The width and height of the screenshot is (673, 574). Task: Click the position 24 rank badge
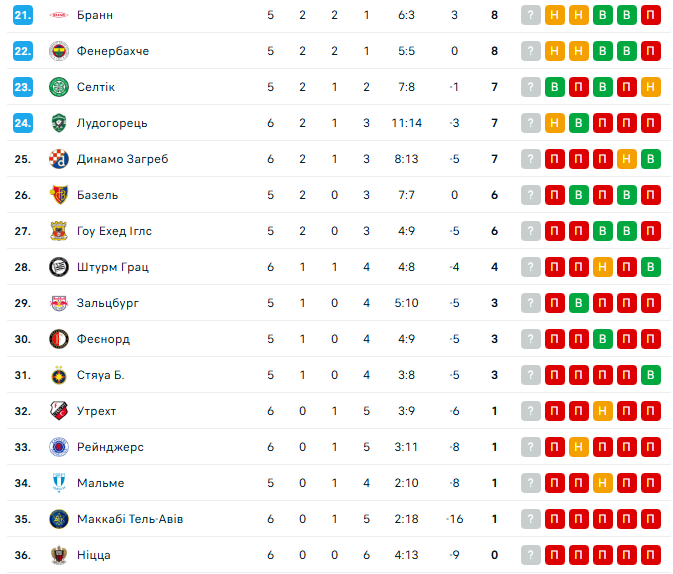(23, 123)
